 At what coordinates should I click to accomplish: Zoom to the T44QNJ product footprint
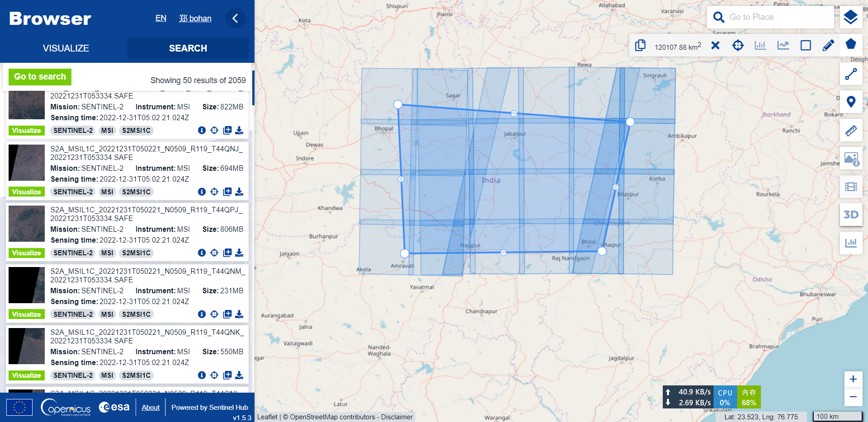214,192
